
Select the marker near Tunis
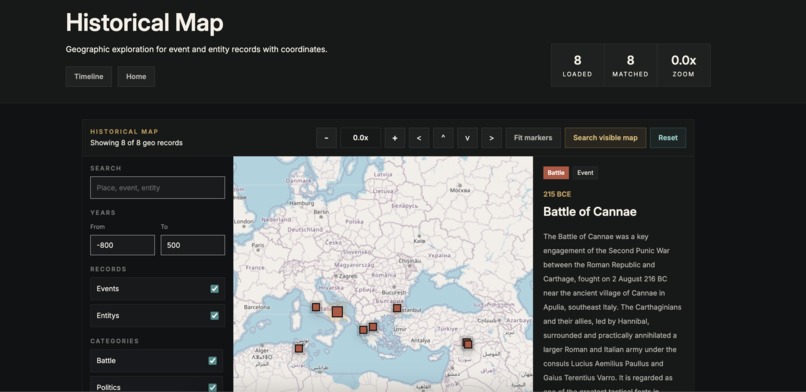click(299, 348)
